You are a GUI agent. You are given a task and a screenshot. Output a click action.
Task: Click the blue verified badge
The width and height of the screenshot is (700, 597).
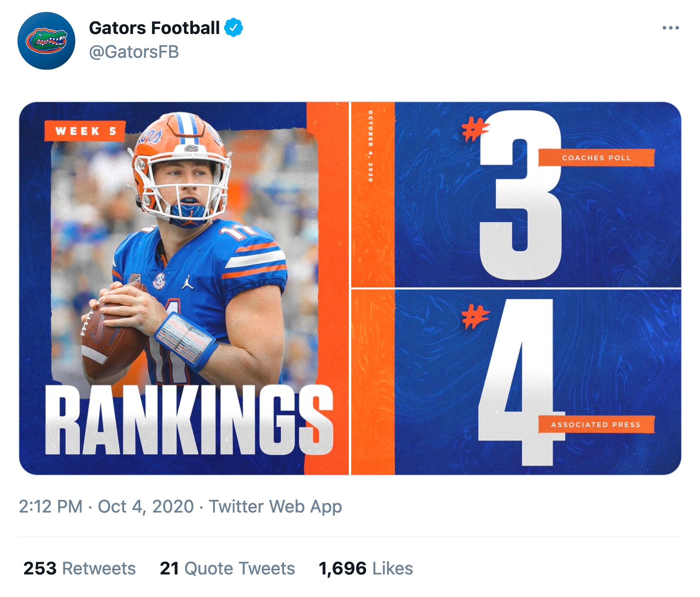[234, 27]
